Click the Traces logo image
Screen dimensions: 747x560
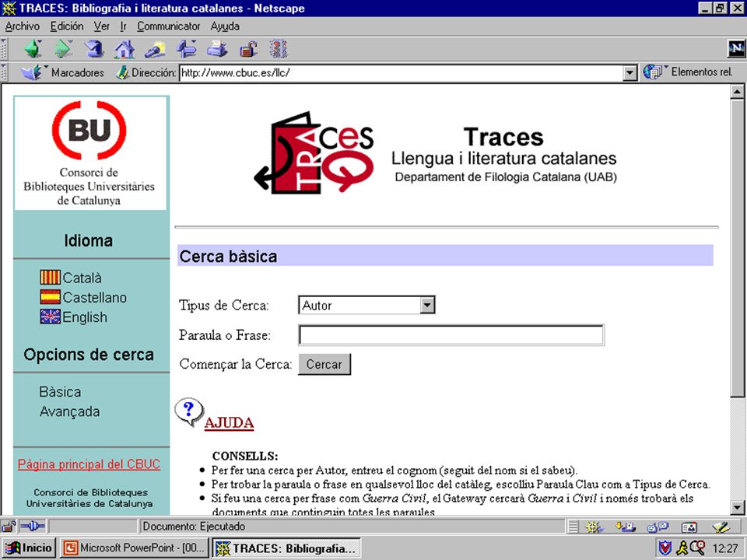pyautogui.click(x=314, y=152)
